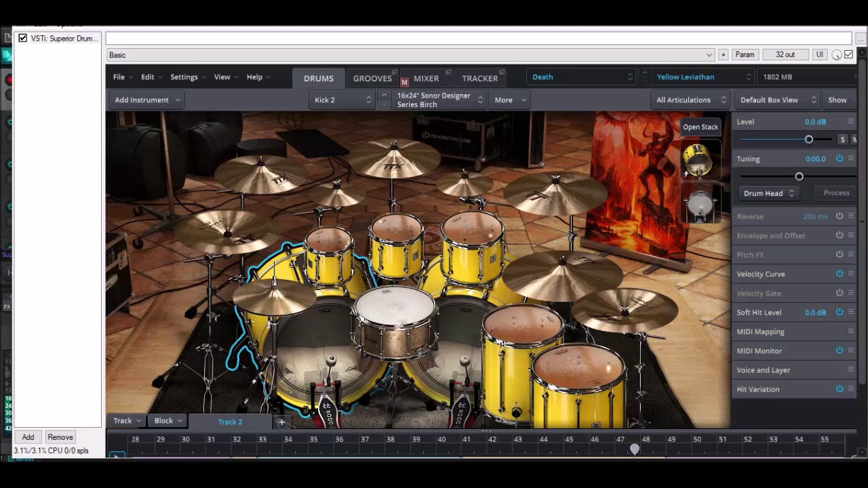
Task: Click the plus button next to preset list
Action: click(x=723, y=55)
